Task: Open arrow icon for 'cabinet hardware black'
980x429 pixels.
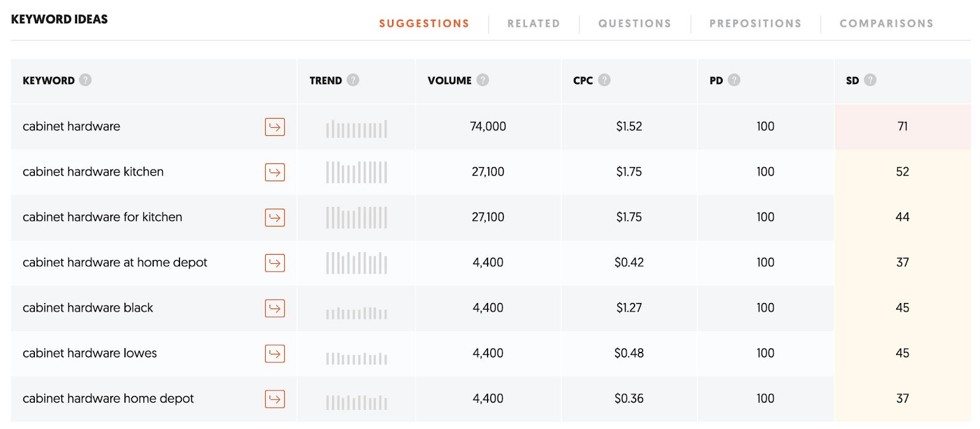Action: 274,308
